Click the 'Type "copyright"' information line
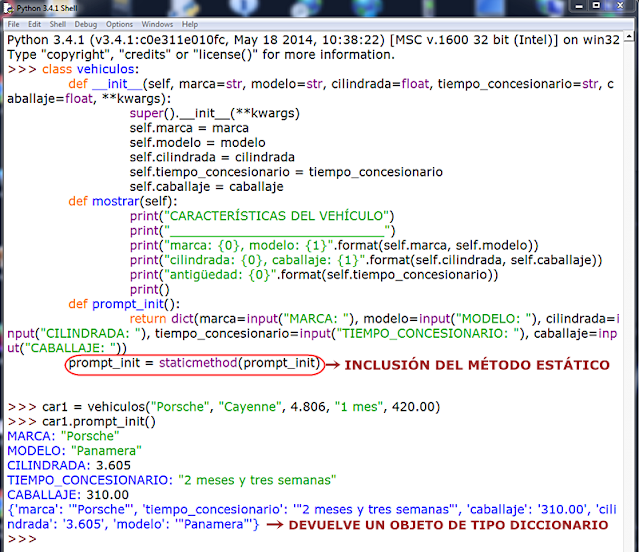Image resolution: width=639 pixels, height=552 pixels. click(201, 54)
